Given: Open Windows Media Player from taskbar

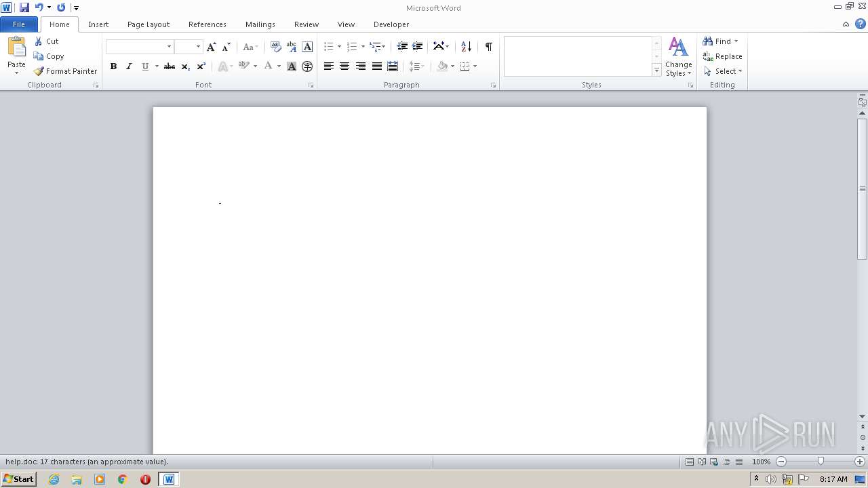Looking at the screenshot, I should click(x=100, y=479).
